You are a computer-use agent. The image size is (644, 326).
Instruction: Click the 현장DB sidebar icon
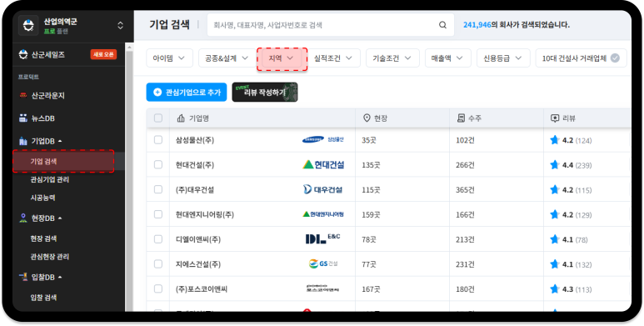tap(23, 218)
